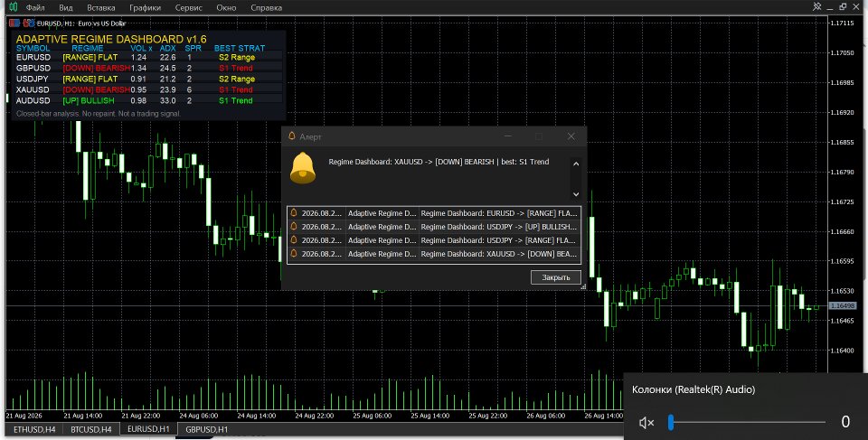
Task: Click the Колонки (Realtek(R) Audio) label
Action: (x=693, y=389)
